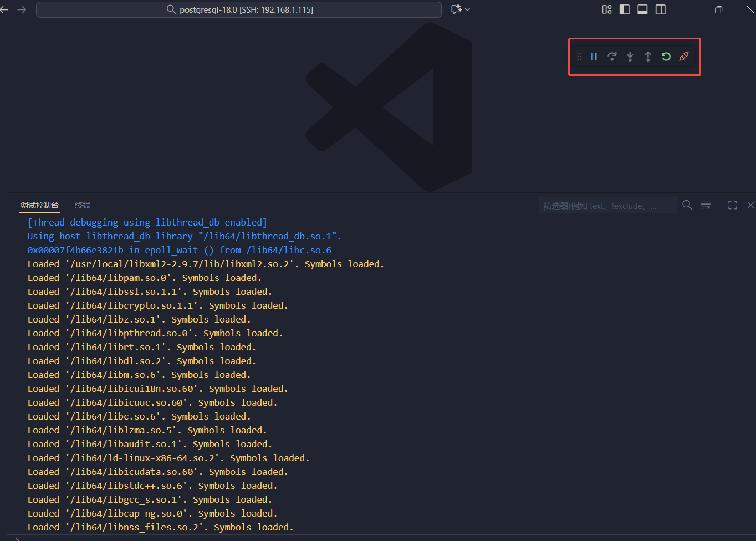This screenshot has width=756, height=541.
Task: Toggle the secondary side bar
Action: (661, 9)
